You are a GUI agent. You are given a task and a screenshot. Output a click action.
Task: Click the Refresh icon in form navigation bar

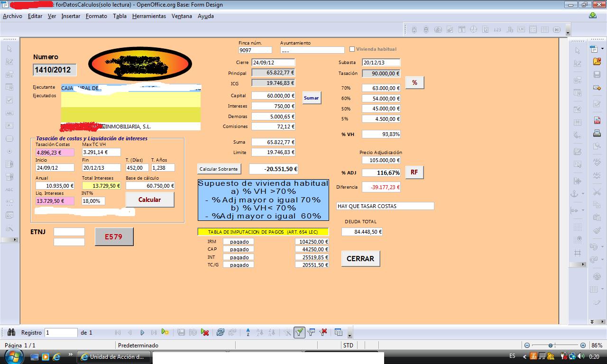point(220,332)
